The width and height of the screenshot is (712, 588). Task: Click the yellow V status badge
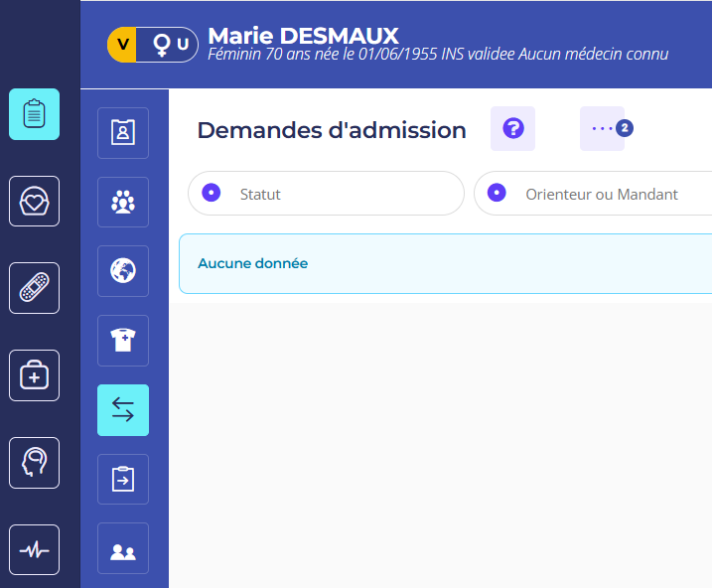(122, 45)
